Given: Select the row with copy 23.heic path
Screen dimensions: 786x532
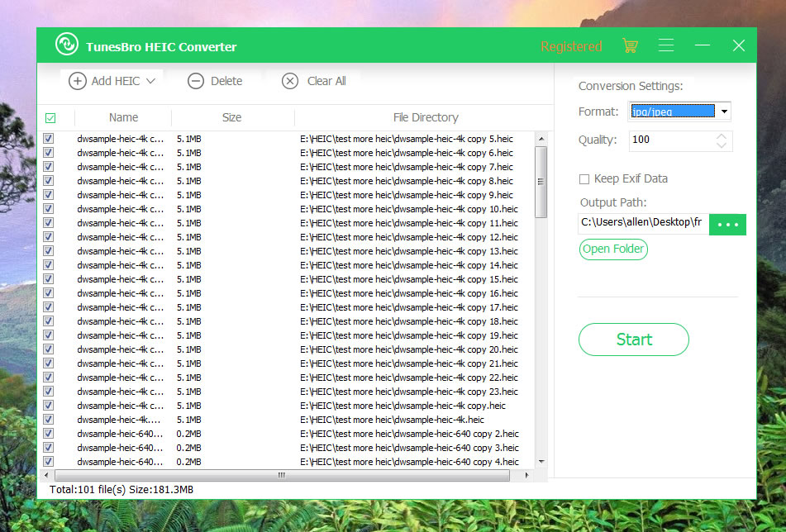Looking at the screenshot, I should click(408, 392).
